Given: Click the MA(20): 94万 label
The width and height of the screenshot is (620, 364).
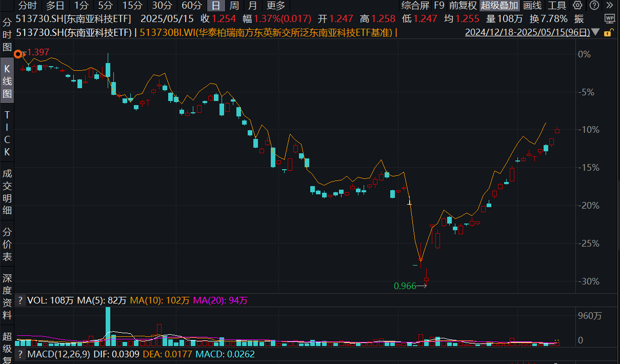Looking at the screenshot, I should [x=220, y=300].
